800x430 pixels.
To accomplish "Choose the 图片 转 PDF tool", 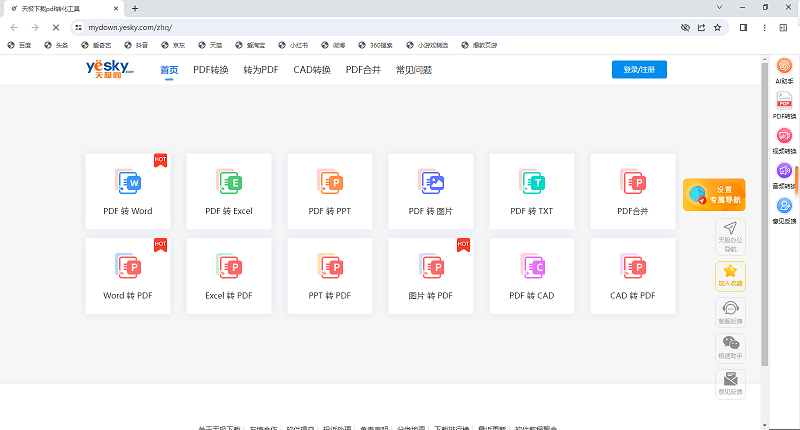I will pyautogui.click(x=431, y=274).
